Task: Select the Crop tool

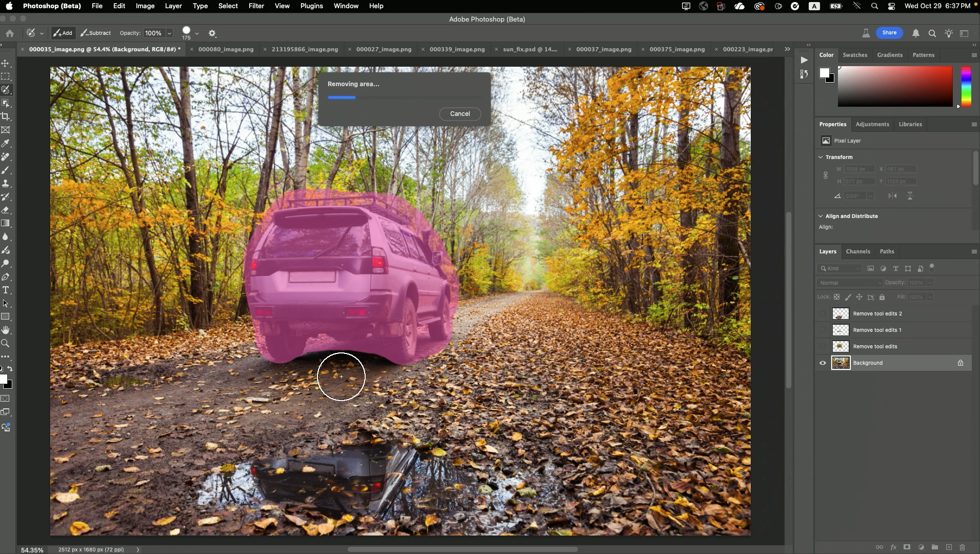Action: click(6, 116)
